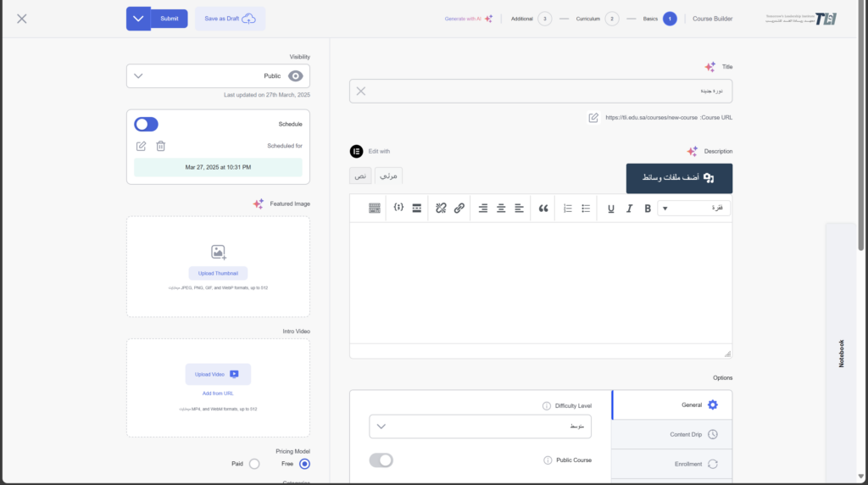Toggle the toolbar visibility keyboard icon
Image resolution: width=868 pixels, height=485 pixels.
coord(375,209)
